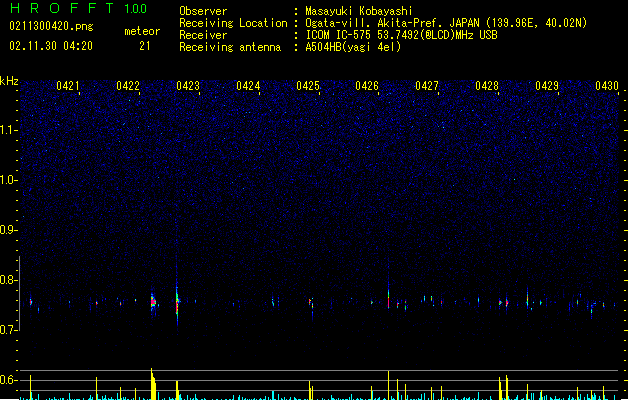Click the 0423 time marker
The width and height of the screenshot is (629, 400).
(x=188, y=86)
